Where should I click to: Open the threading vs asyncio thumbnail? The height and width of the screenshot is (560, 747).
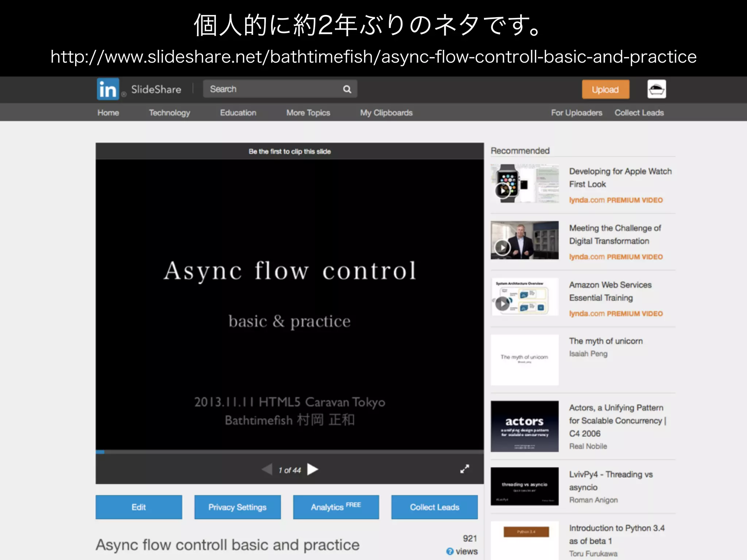click(x=525, y=486)
